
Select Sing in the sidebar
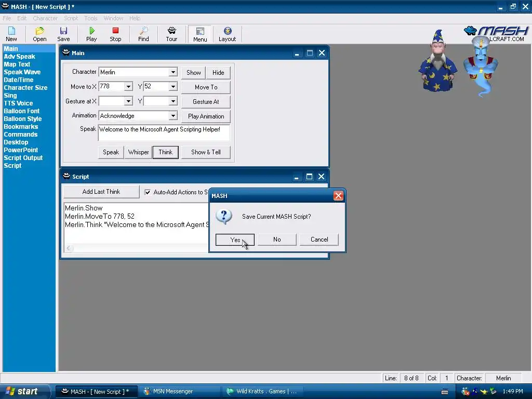(x=10, y=96)
